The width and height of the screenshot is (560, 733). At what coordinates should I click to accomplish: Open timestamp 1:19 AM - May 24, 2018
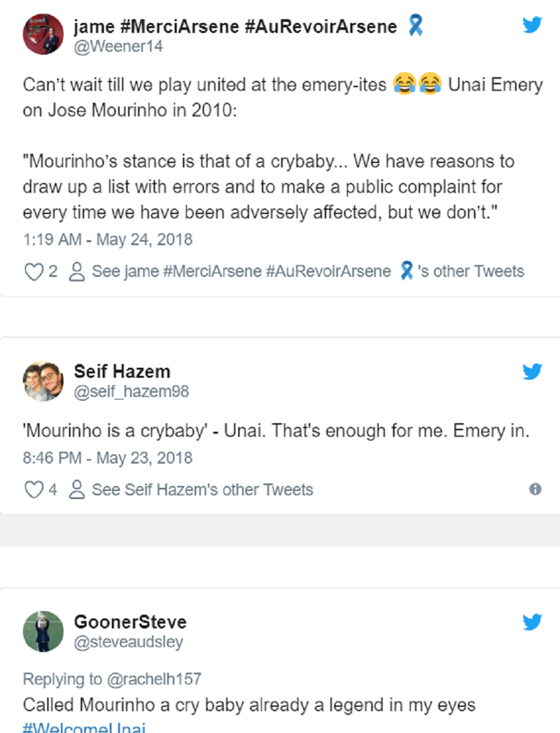(x=108, y=240)
